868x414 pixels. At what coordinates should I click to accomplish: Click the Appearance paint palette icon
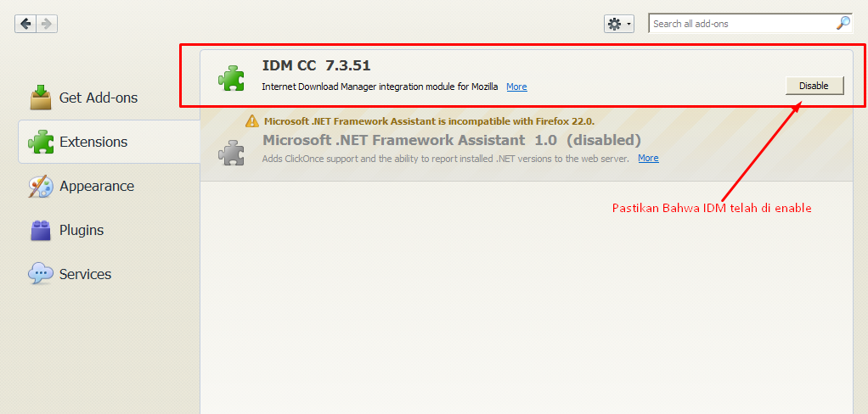point(41,187)
